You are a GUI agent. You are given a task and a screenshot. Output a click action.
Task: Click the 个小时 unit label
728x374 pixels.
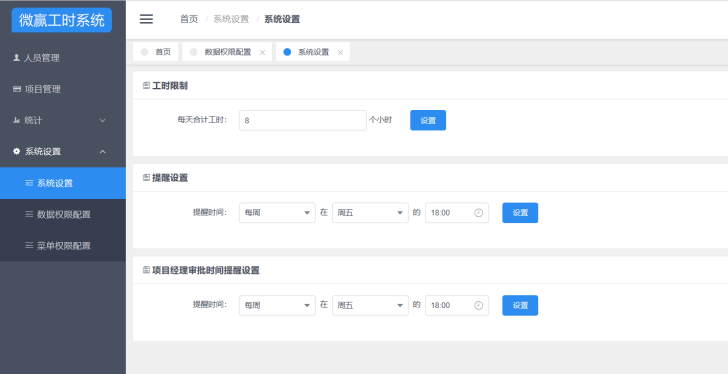381,120
